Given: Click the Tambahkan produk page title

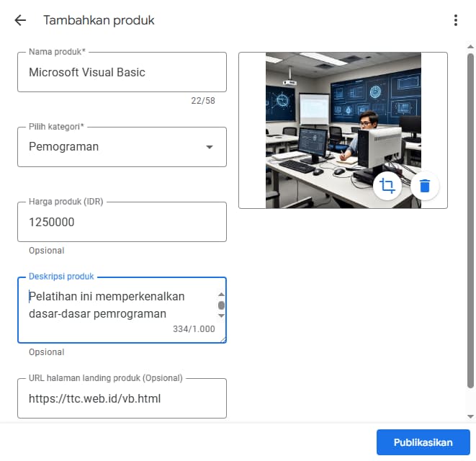Looking at the screenshot, I should point(99,20).
